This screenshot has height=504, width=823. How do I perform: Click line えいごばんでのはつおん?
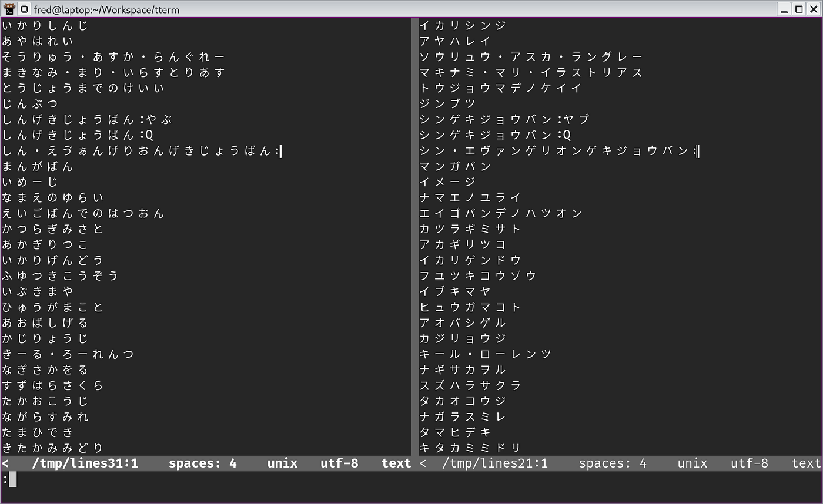pyautogui.click(x=83, y=213)
